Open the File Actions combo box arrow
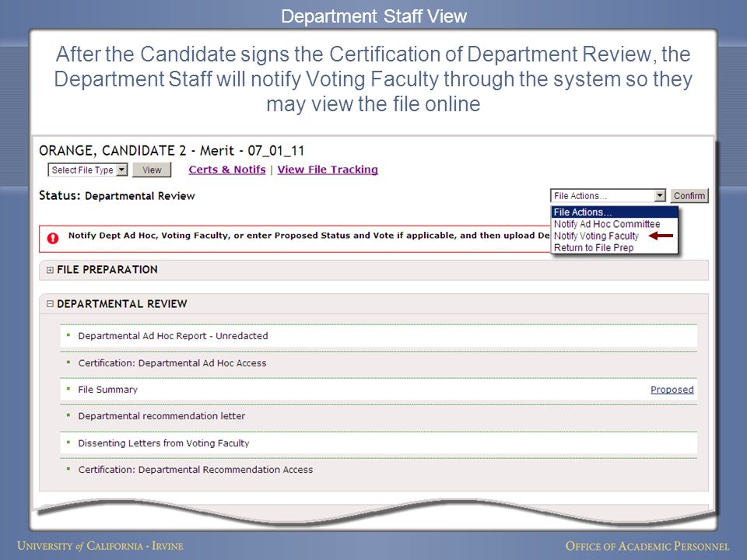 (659, 196)
